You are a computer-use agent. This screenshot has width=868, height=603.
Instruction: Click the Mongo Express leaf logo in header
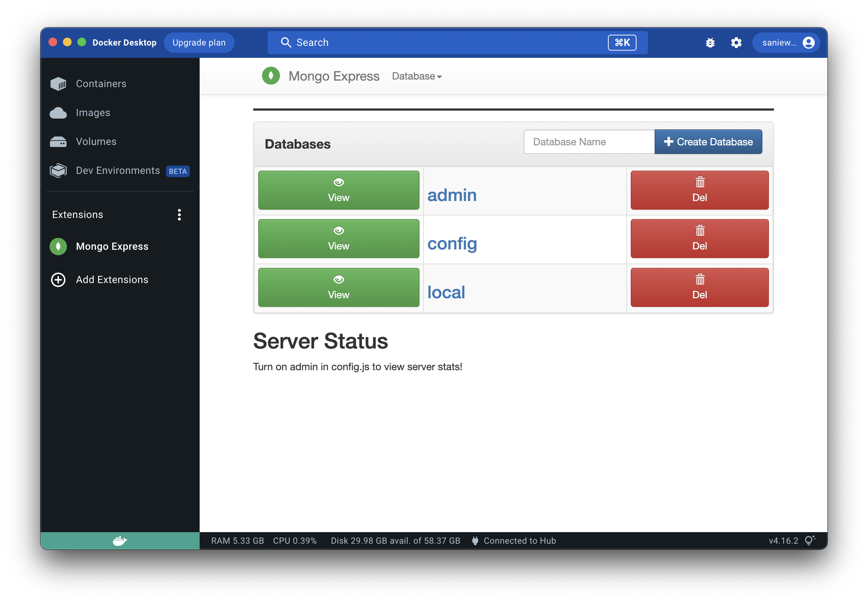click(x=271, y=76)
